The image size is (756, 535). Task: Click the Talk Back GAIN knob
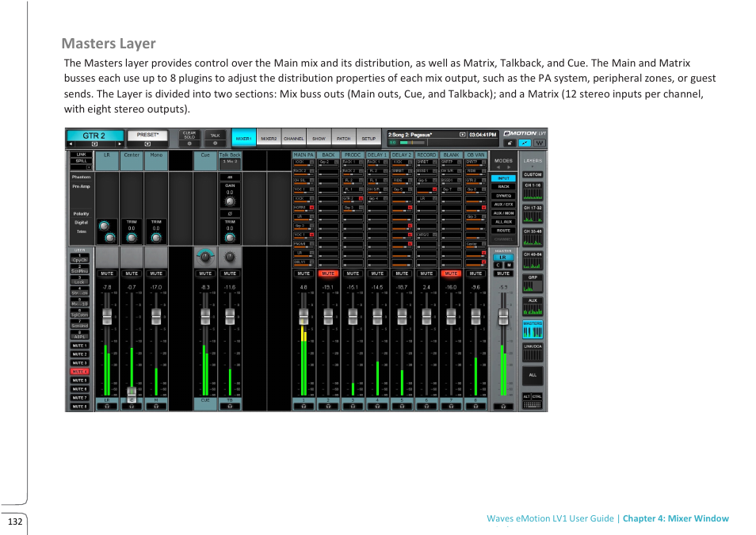pyautogui.click(x=230, y=201)
